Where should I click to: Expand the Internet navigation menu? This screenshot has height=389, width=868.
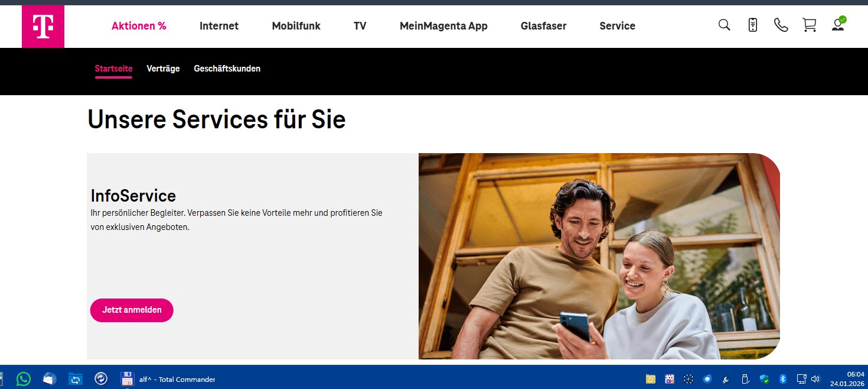[x=219, y=26]
